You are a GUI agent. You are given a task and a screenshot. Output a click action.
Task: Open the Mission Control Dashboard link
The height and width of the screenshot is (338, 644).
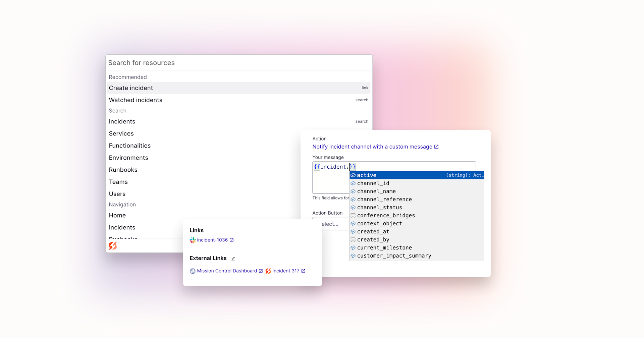(x=226, y=271)
